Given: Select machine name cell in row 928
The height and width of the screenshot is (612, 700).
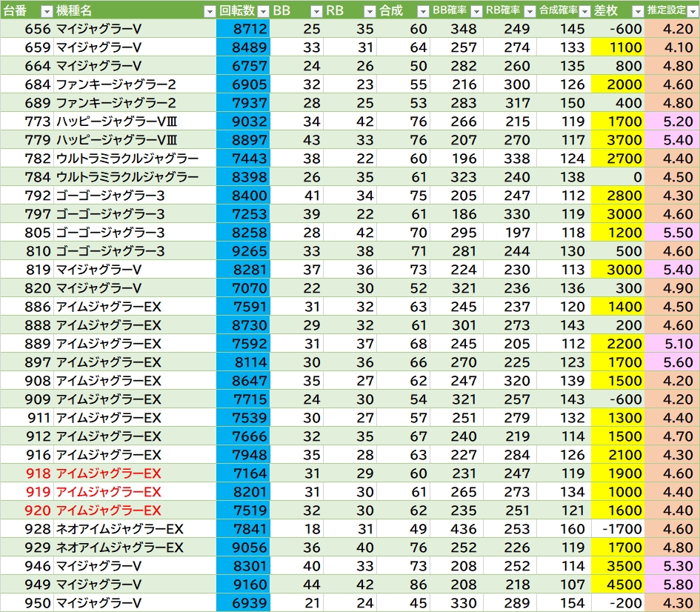Looking at the screenshot, I should coord(135,529).
